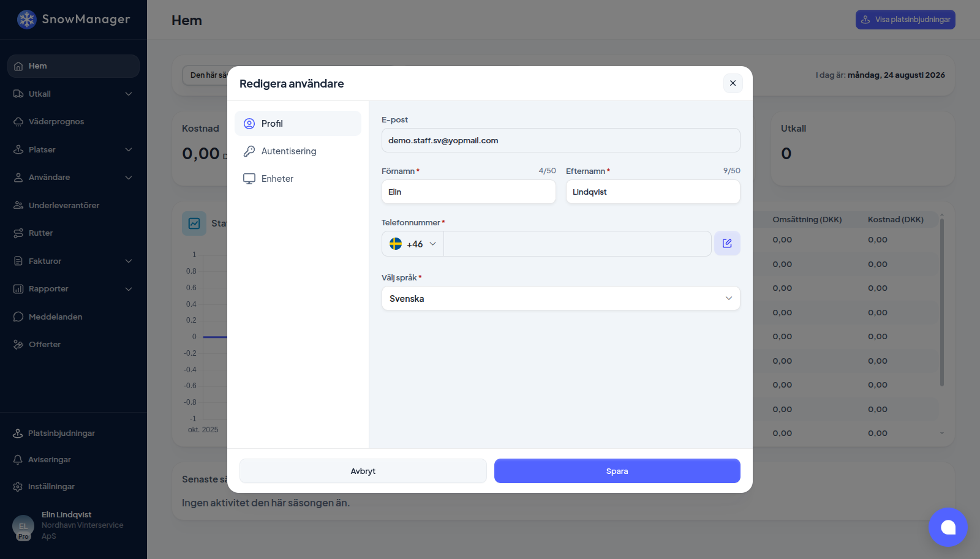Click the Offerter sidebar icon
This screenshot has width=980, height=559.
[18, 344]
